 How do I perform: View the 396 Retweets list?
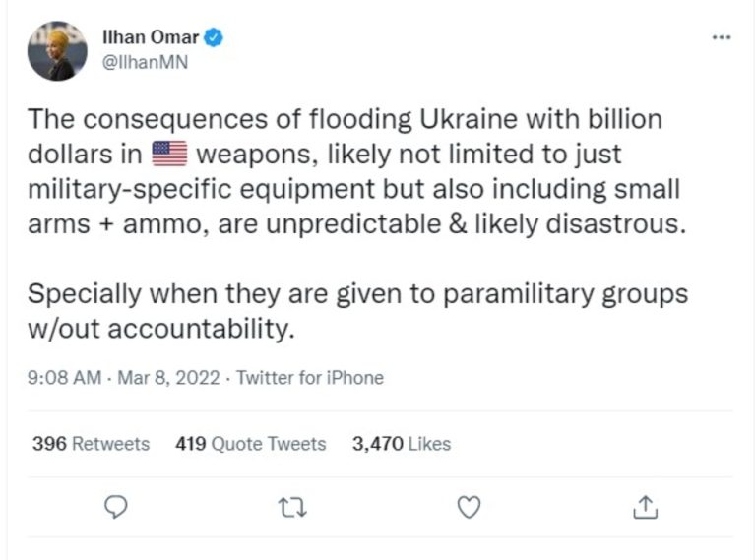[91, 444]
